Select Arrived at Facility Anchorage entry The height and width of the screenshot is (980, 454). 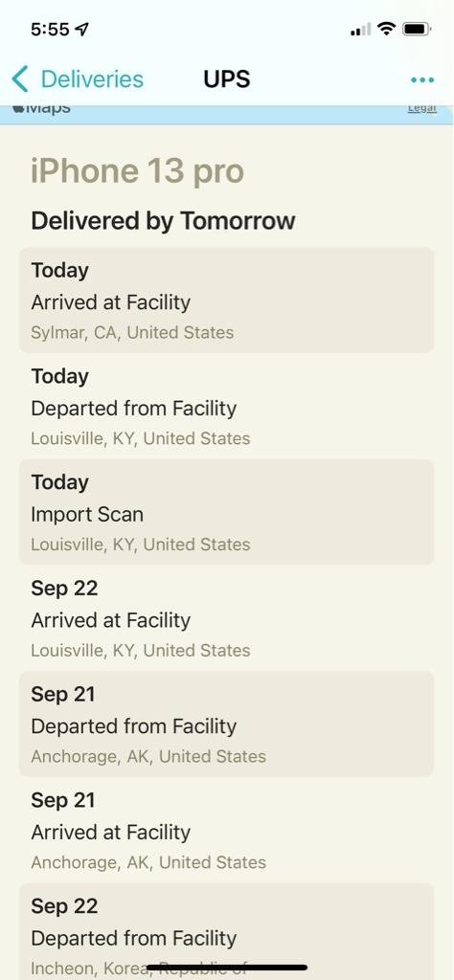coord(226,830)
